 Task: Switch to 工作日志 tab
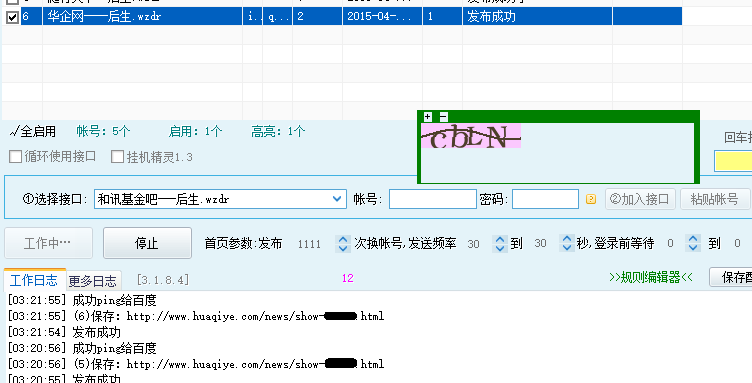coord(34,280)
